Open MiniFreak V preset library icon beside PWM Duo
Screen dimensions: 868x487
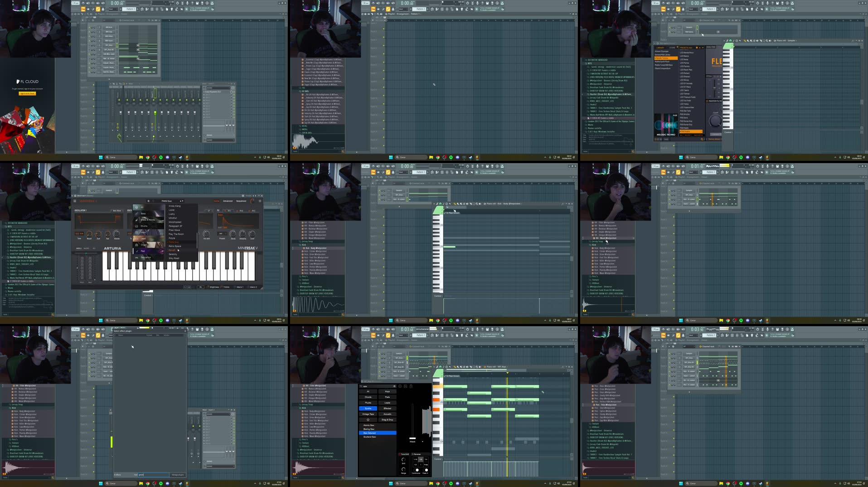(x=148, y=201)
